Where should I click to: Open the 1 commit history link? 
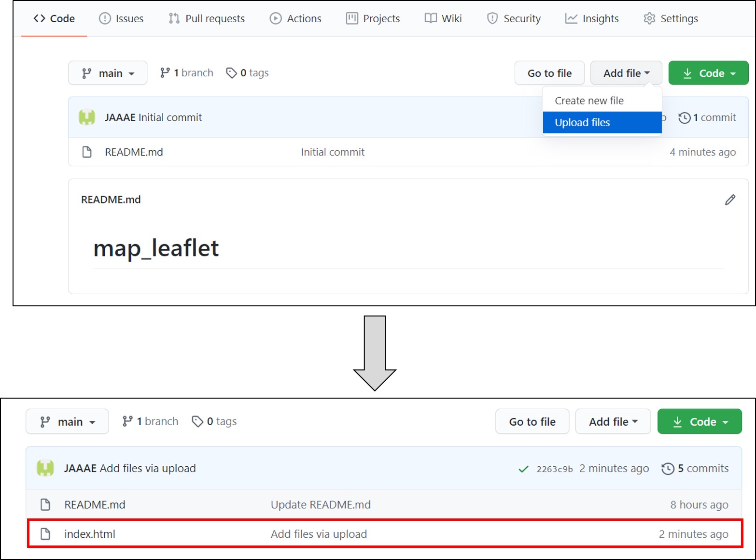click(707, 117)
